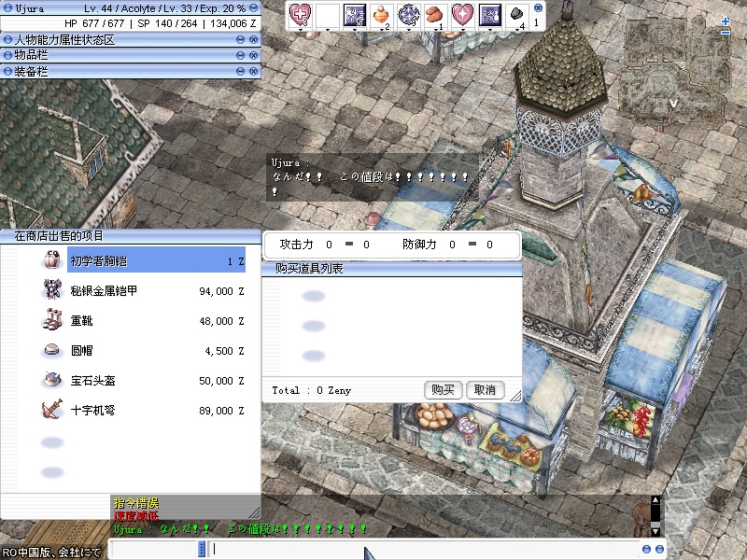This screenshot has width=747, height=560.
Task: Click the small handle icon before the chat input
Action: point(202,549)
